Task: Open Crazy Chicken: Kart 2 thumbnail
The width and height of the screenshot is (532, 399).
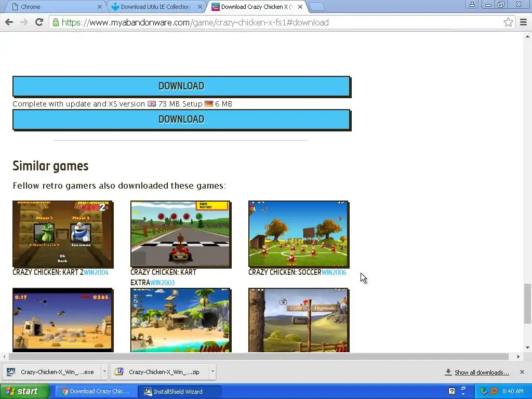Action: pyautogui.click(x=63, y=234)
